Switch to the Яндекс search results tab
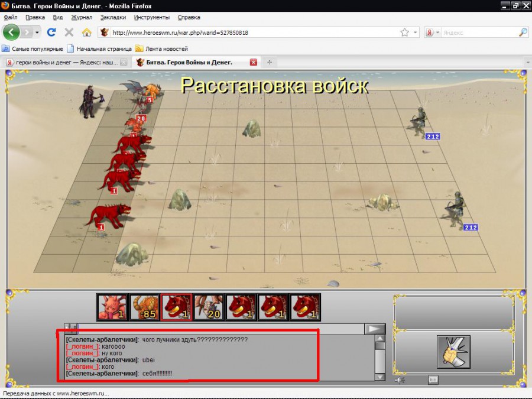 (x=66, y=63)
